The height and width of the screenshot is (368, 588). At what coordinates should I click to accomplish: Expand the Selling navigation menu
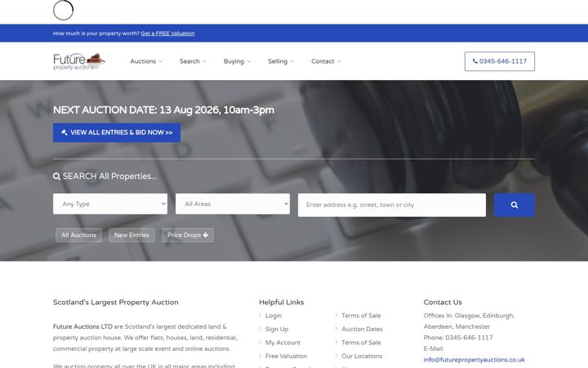point(281,61)
